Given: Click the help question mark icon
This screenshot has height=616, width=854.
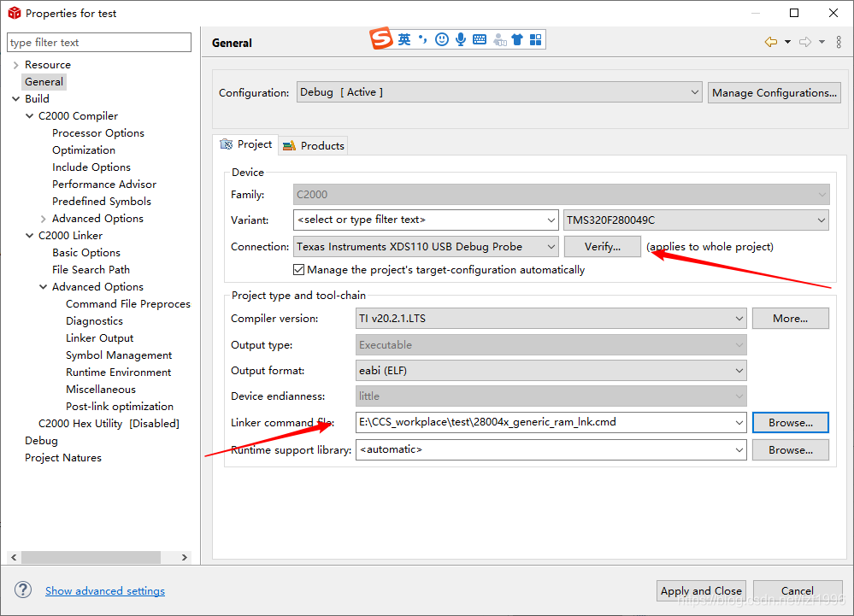Looking at the screenshot, I should pyautogui.click(x=23, y=590).
